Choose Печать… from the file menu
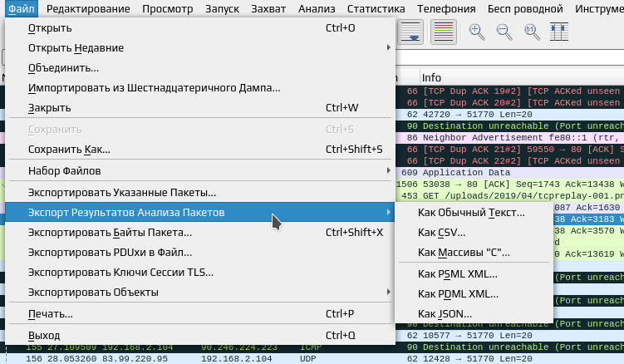Image resolution: width=624 pixels, height=364 pixels. [x=200, y=314]
